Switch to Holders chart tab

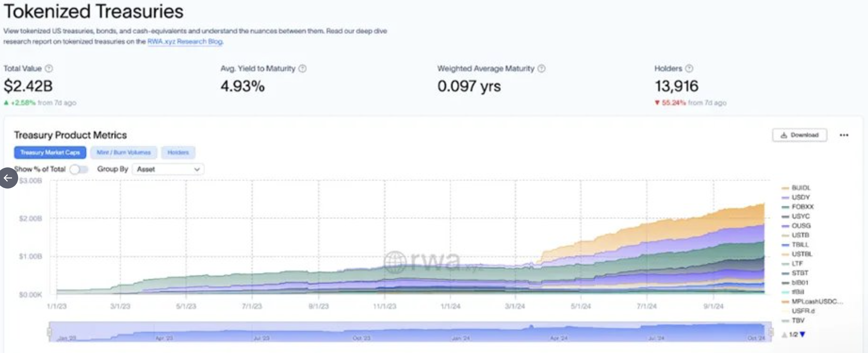pos(178,152)
